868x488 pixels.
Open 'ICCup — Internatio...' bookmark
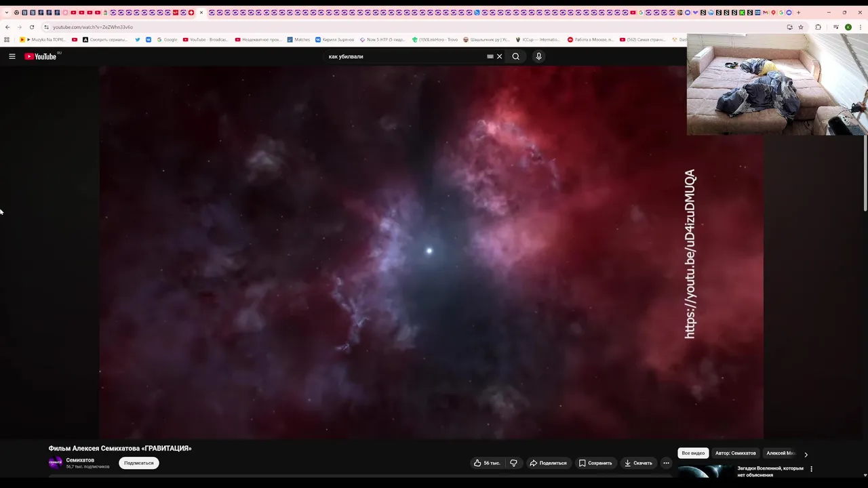538,39
